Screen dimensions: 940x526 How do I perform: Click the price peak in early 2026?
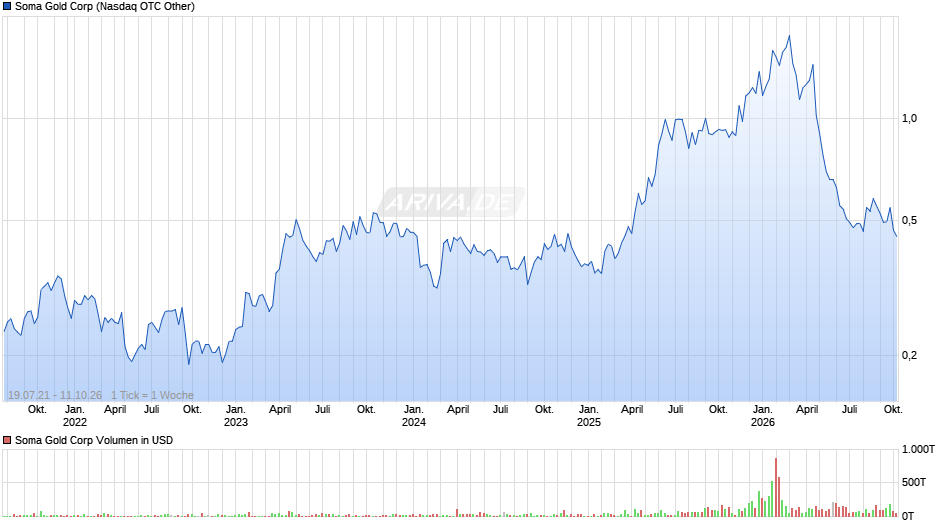[789, 36]
